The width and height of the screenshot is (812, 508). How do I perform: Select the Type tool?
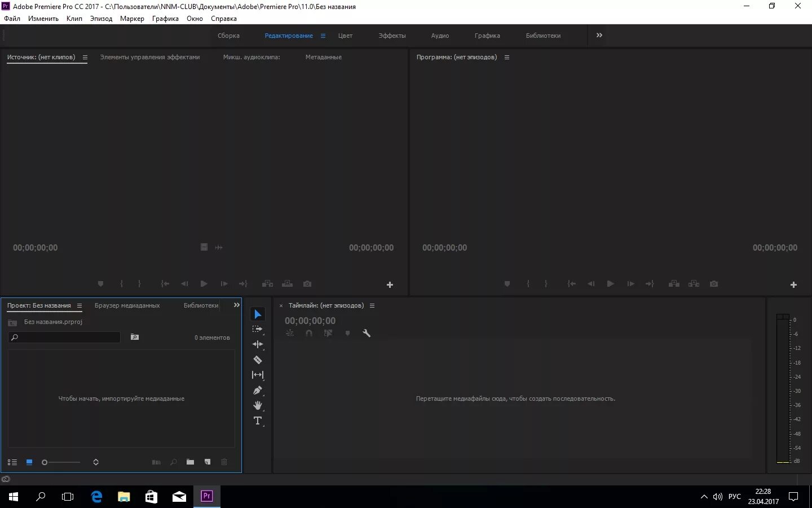258,421
